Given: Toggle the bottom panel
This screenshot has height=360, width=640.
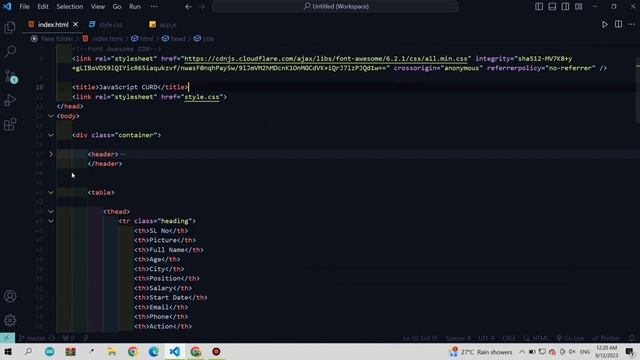Looking at the screenshot, I should [x=552, y=7].
